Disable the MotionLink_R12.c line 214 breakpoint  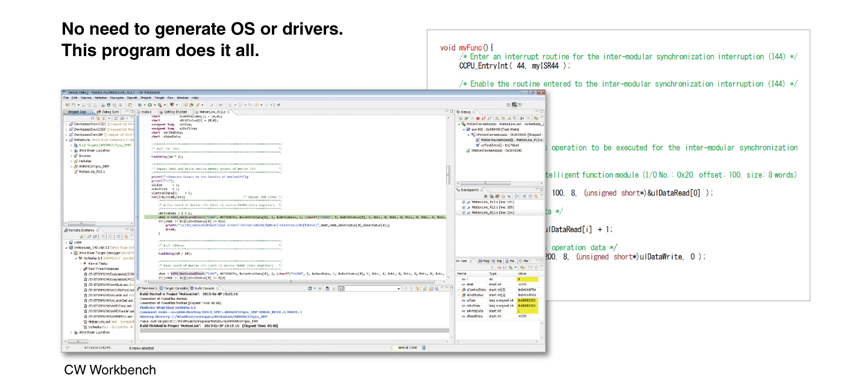pyautogui.click(x=464, y=213)
